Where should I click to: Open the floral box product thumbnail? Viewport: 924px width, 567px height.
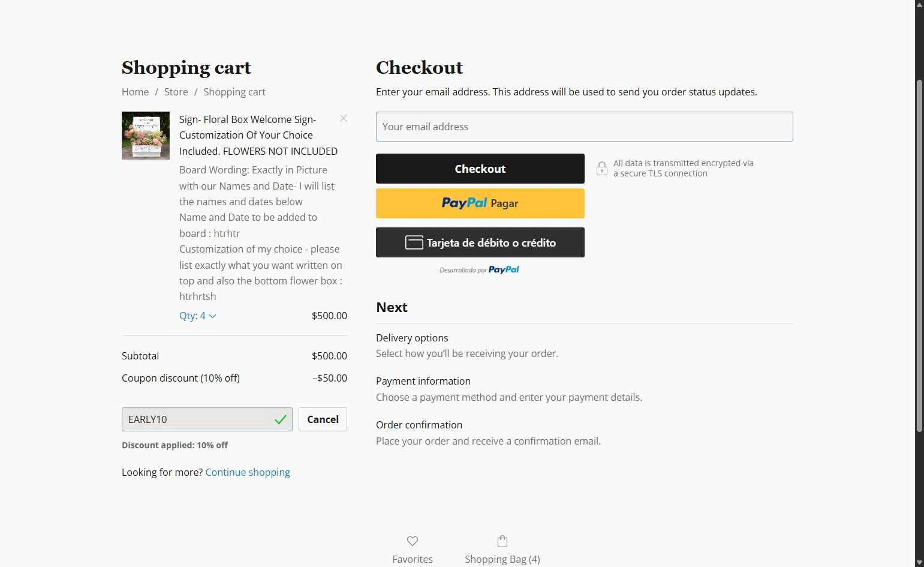146,136
